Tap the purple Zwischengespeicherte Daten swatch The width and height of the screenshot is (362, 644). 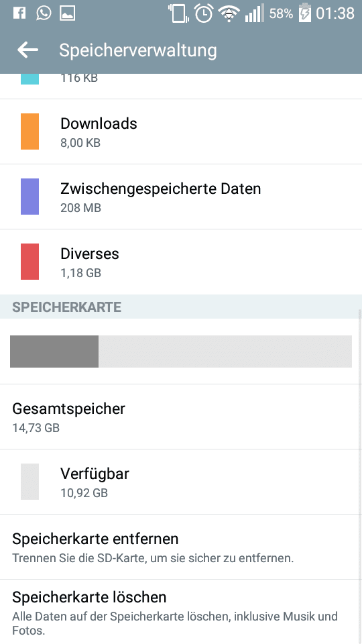(x=30, y=197)
